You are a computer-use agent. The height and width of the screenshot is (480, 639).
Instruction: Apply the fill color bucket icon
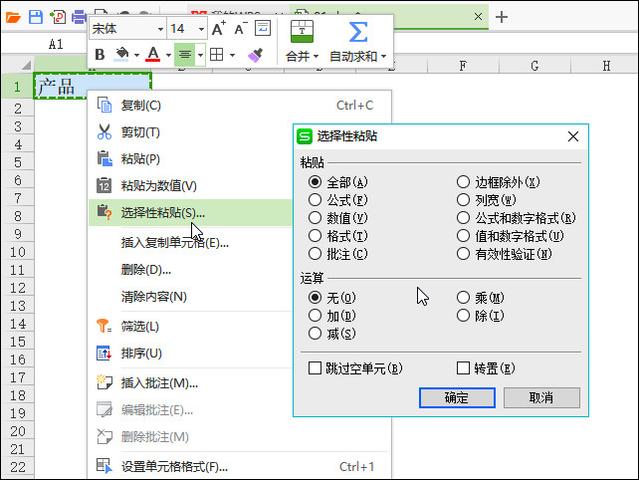[121, 54]
